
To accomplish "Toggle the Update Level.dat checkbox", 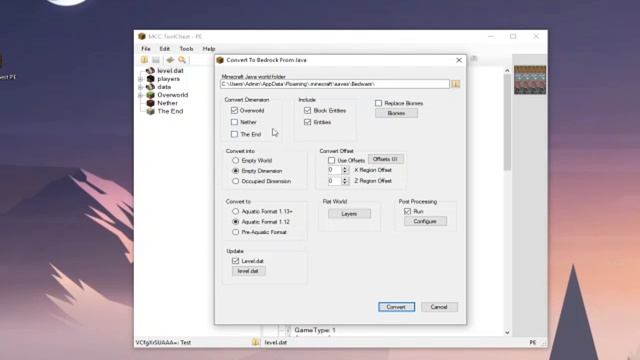I will pos(236,261).
